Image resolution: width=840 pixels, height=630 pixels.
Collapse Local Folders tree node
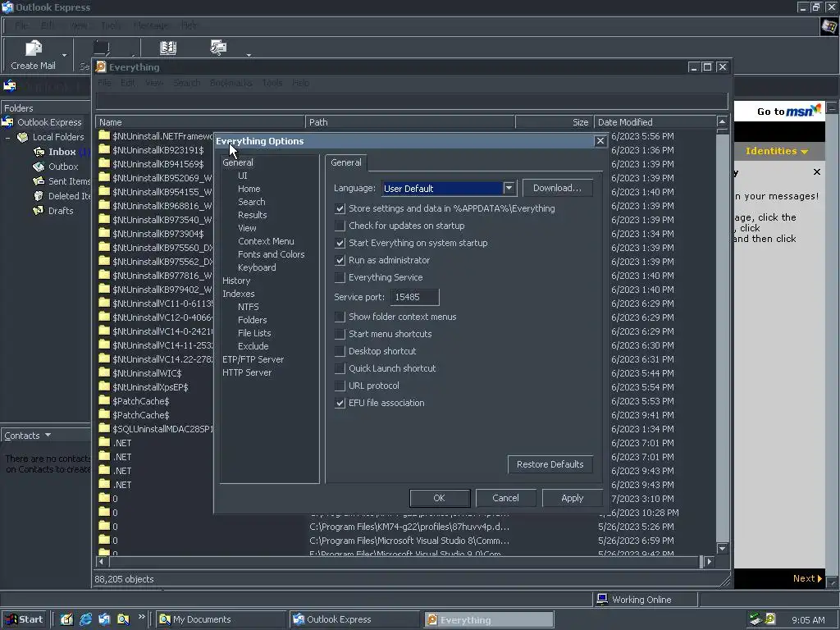[x=8, y=138]
